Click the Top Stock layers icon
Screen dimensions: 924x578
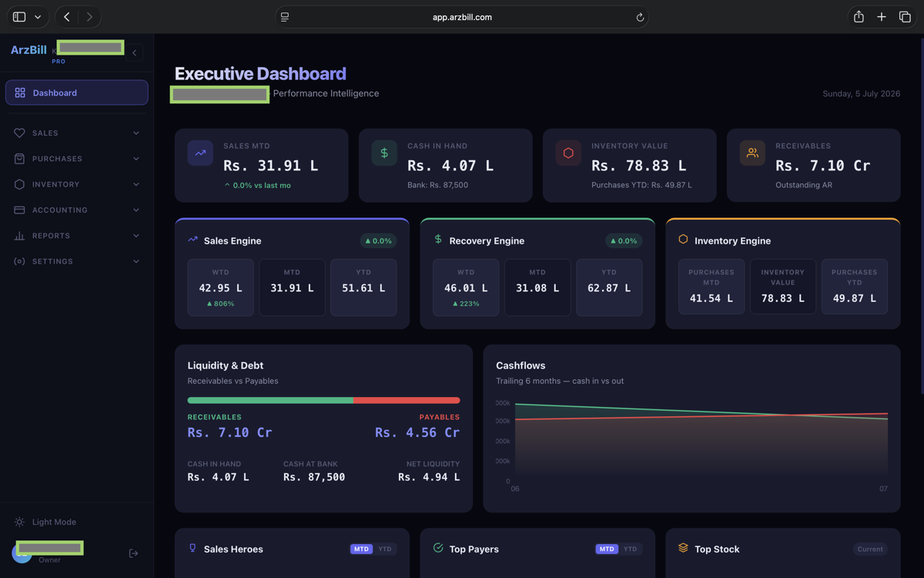click(683, 548)
